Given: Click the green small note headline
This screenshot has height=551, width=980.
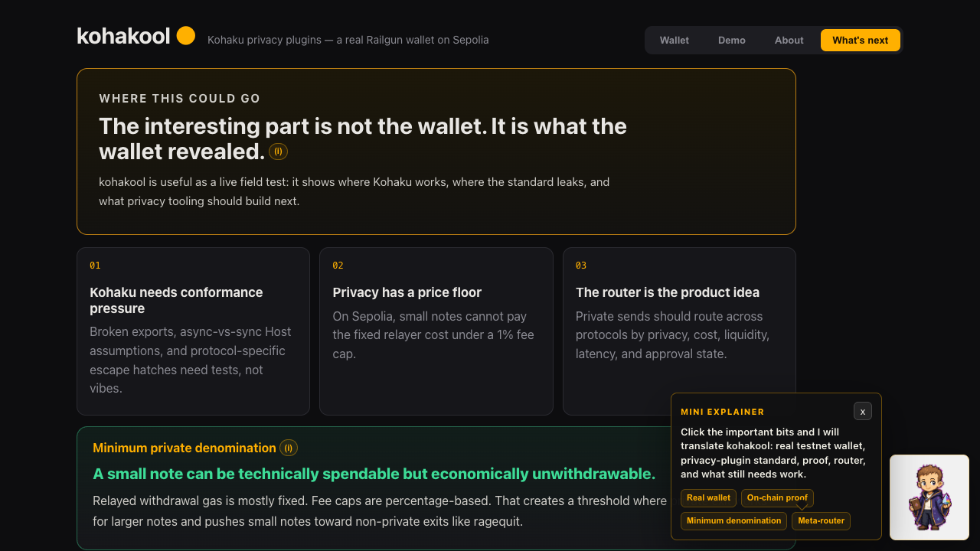Looking at the screenshot, I should pos(374,474).
